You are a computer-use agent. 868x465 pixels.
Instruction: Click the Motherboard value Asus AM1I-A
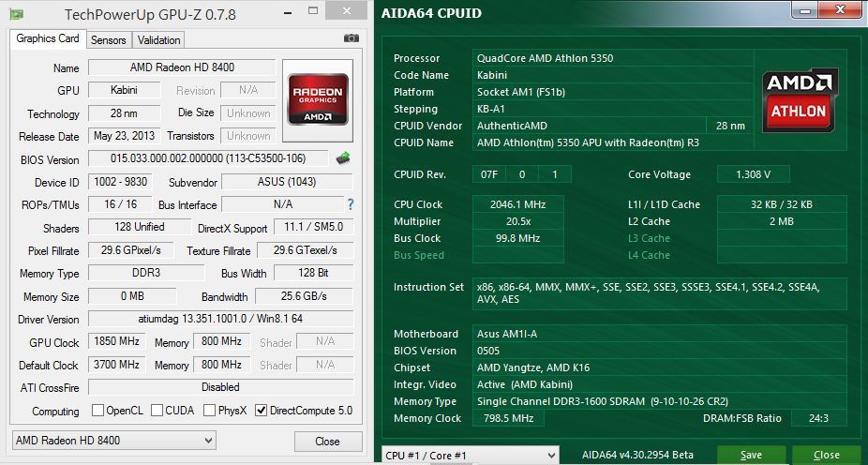659,334
